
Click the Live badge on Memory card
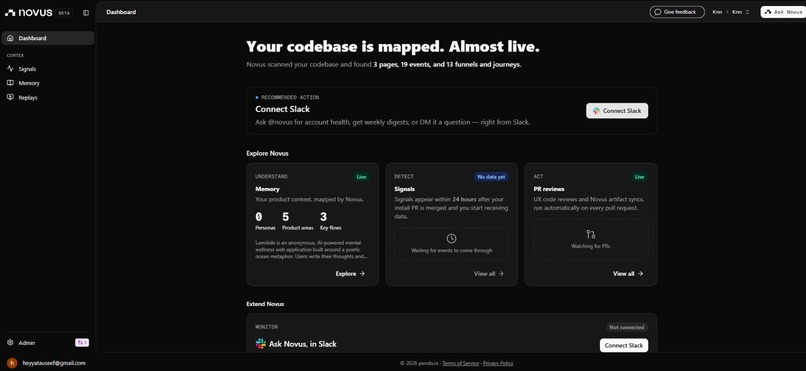(x=361, y=177)
